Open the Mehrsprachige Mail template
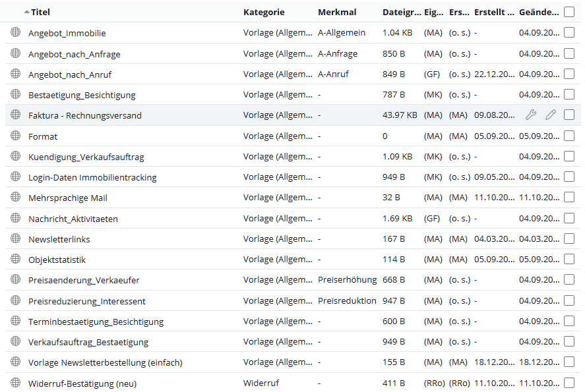The width and height of the screenshot is (585, 392). coord(68,198)
